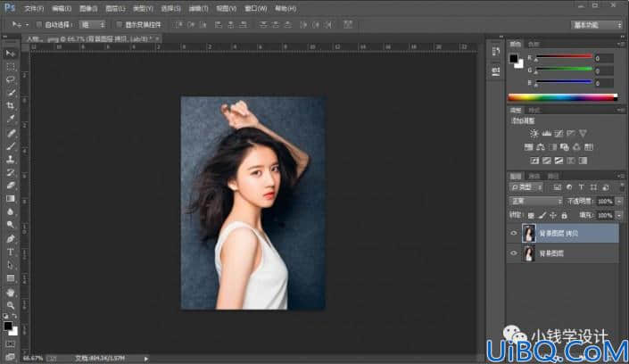Select the Rectangle shape tool
This screenshot has width=629, height=364.
tap(11, 278)
